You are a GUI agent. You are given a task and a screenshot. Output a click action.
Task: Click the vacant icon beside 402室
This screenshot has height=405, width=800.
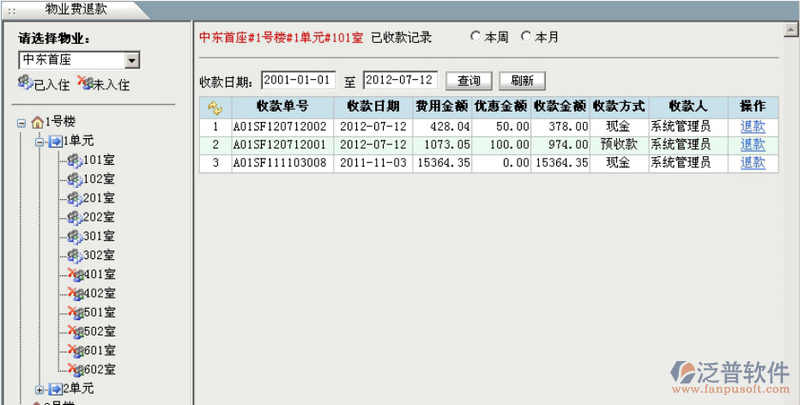tap(76, 294)
